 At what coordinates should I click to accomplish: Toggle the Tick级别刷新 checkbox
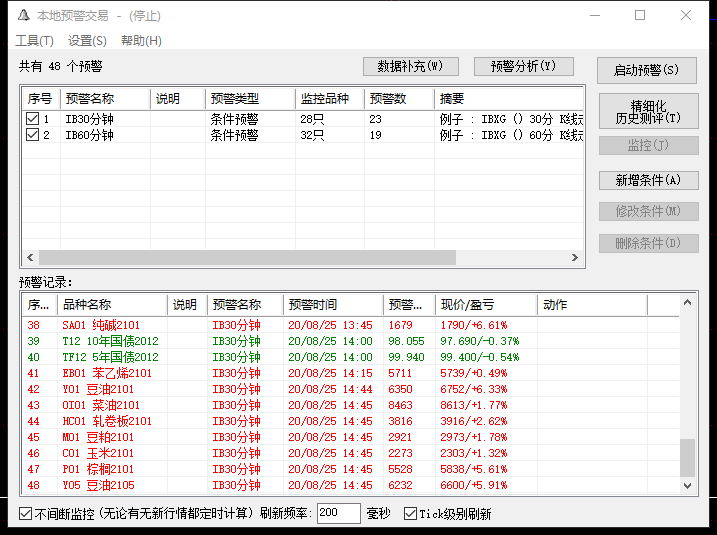click(x=410, y=514)
